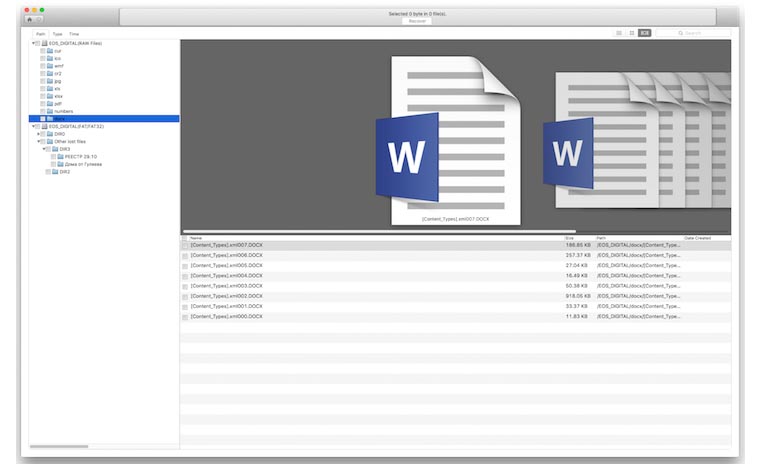Select the jpg folder icon

tap(50, 81)
